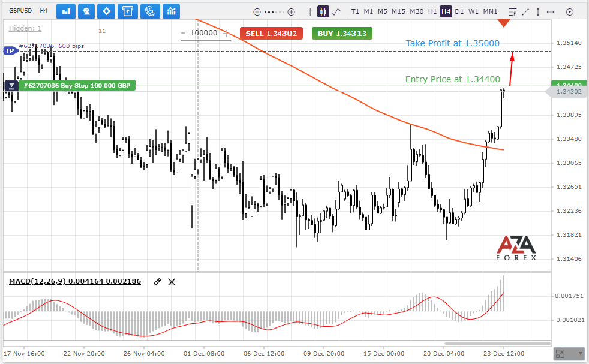Select the horizontal line drawing tool
This screenshot has height=364, width=589.
[551, 12]
